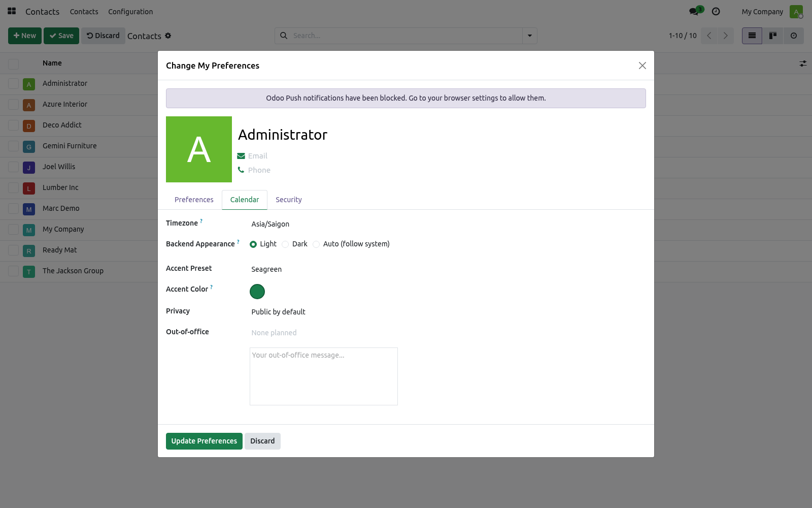Click Discard button in top toolbar
Screen dimensions: 812x508
click(x=103, y=36)
